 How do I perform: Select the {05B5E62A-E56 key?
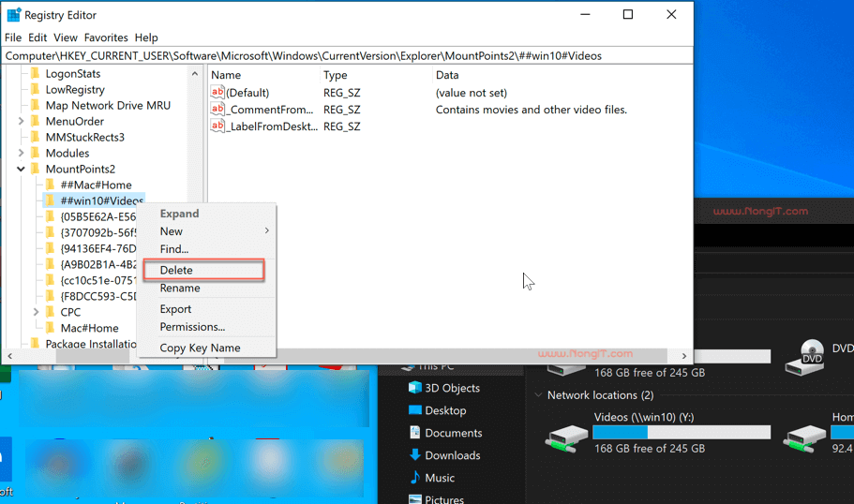coord(98,216)
